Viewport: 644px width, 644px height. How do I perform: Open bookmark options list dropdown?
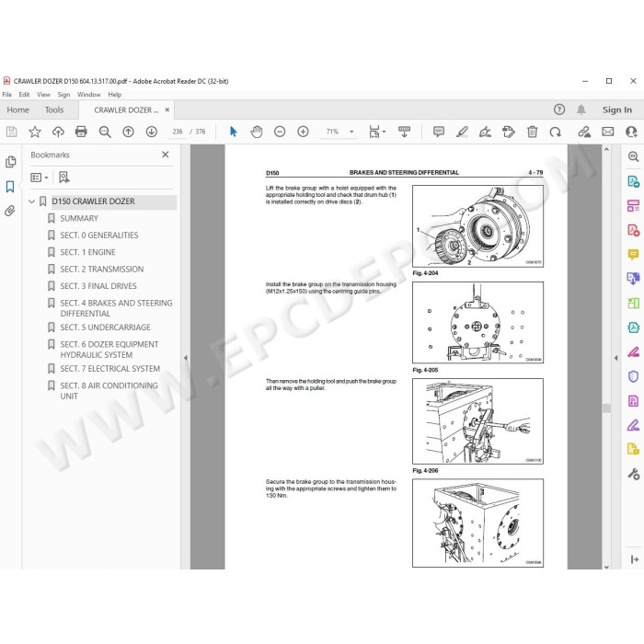pos(40,178)
